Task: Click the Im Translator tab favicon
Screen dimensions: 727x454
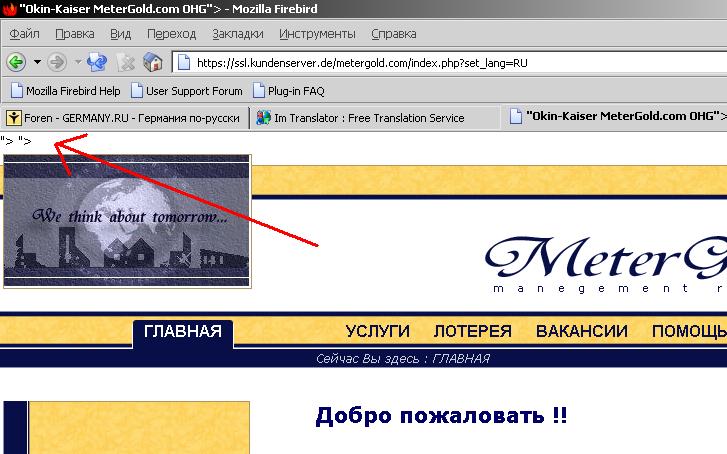Action: pyautogui.click(x=263, y=118)
